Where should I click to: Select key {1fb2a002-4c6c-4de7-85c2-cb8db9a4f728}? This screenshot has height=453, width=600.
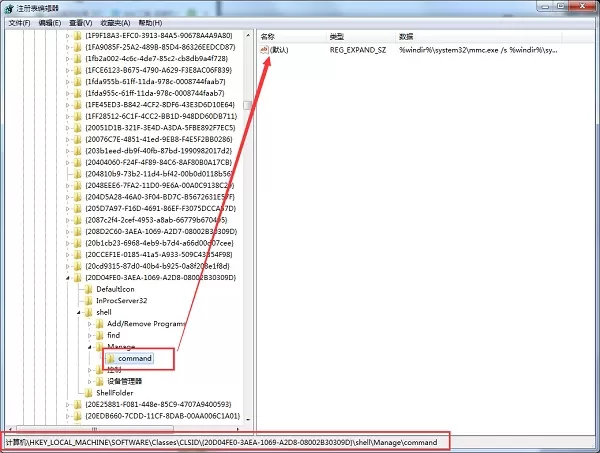(157, 59)
